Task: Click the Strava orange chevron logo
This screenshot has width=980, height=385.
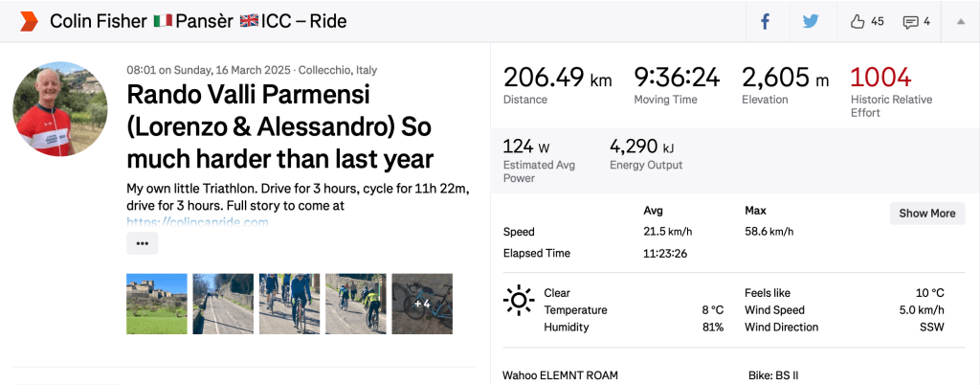Action: (29, 21)
